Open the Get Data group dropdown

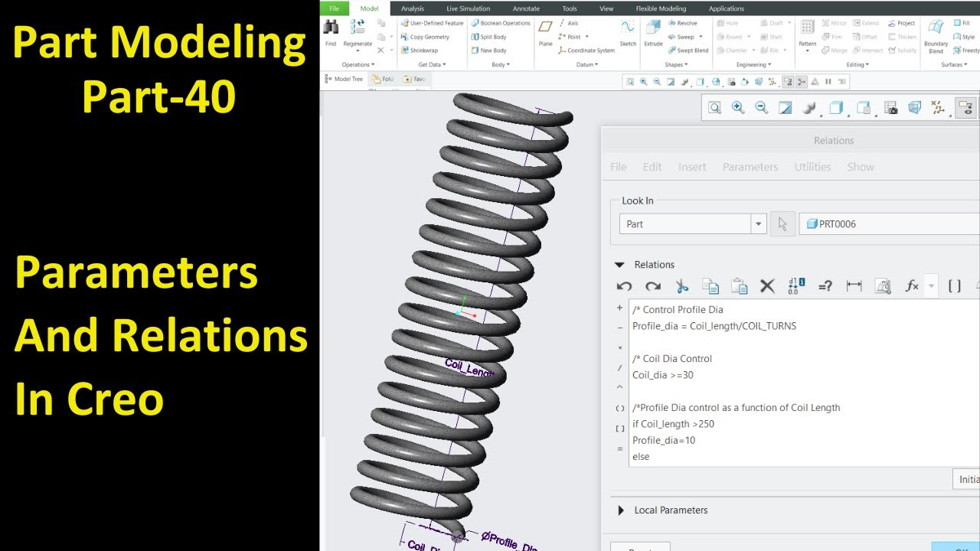click(432, 65)
